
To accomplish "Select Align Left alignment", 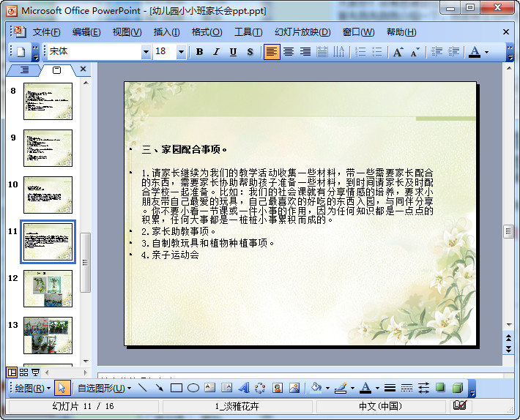I will (272, 52).
